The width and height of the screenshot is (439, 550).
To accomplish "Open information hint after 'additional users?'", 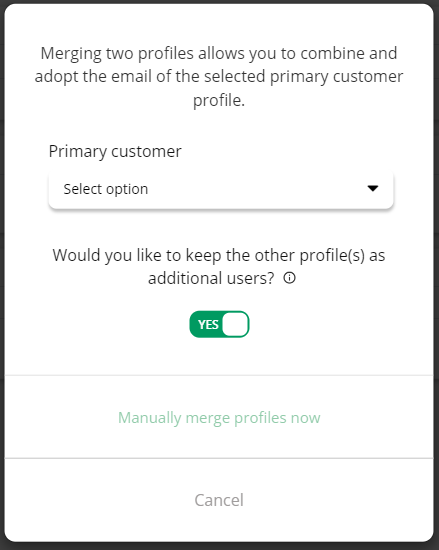I will pos(289,278).
